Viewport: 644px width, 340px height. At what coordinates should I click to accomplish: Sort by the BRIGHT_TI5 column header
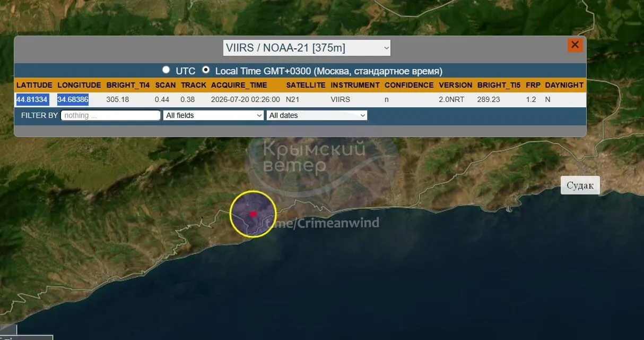pos(499,85)
